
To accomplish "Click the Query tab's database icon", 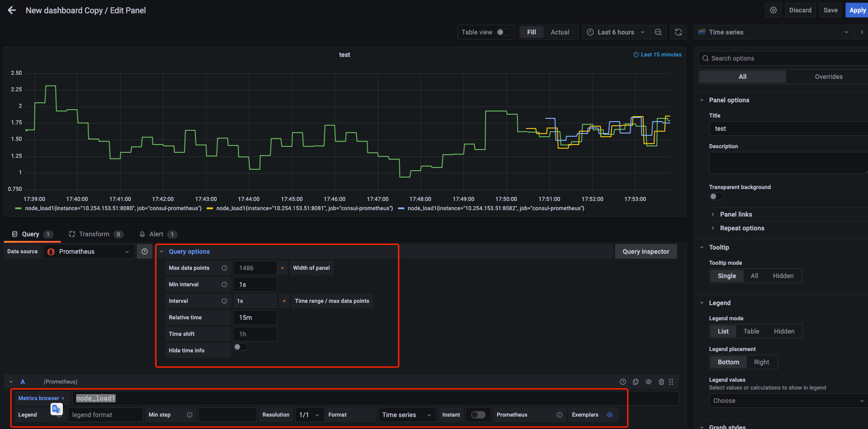I will [15, 234].
